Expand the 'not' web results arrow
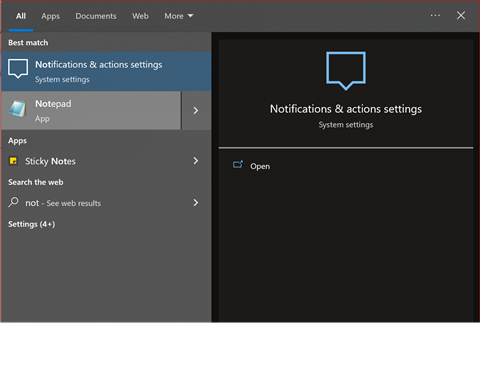 click(x=196, y=203)
